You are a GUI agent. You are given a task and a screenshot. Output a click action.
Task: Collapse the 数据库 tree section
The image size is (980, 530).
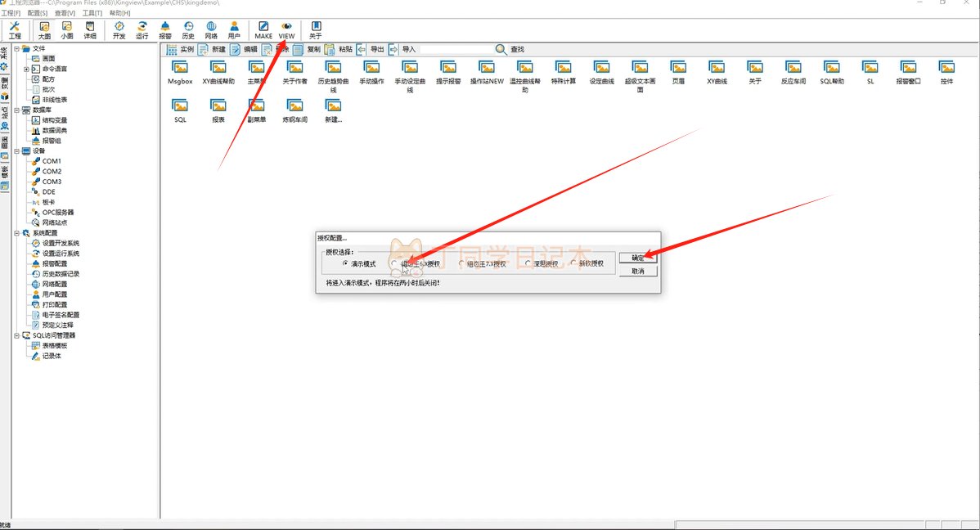pos(16,110)
